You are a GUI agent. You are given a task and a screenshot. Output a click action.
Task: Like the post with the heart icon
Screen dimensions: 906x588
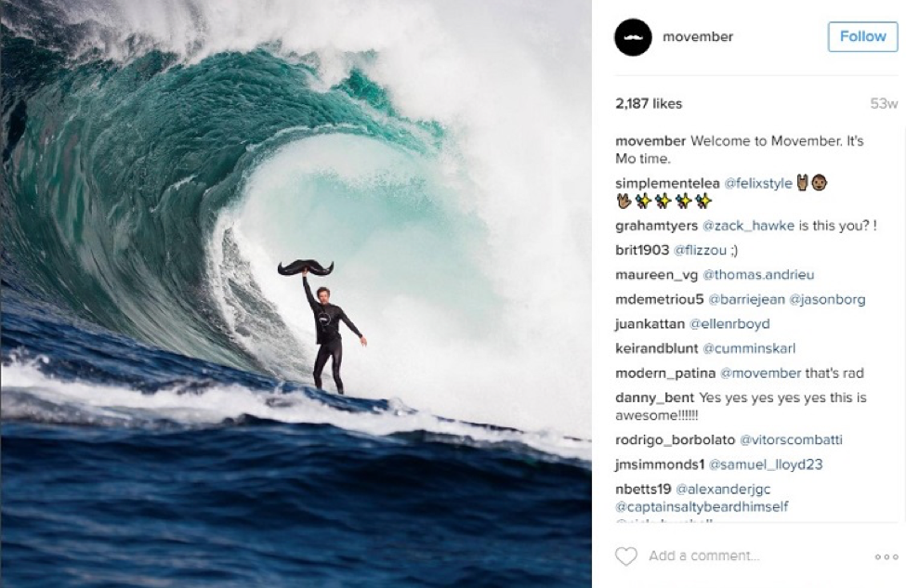point(625,556)
